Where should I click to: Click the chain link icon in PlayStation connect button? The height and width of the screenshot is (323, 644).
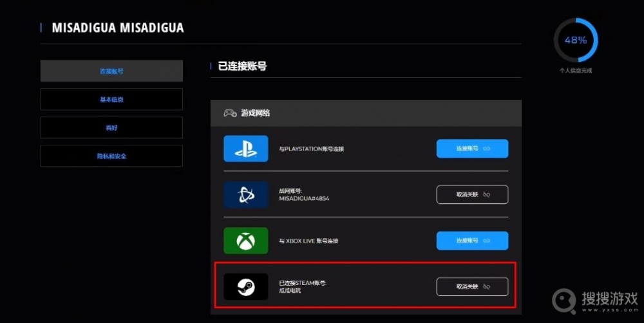(x=487, y=149)
